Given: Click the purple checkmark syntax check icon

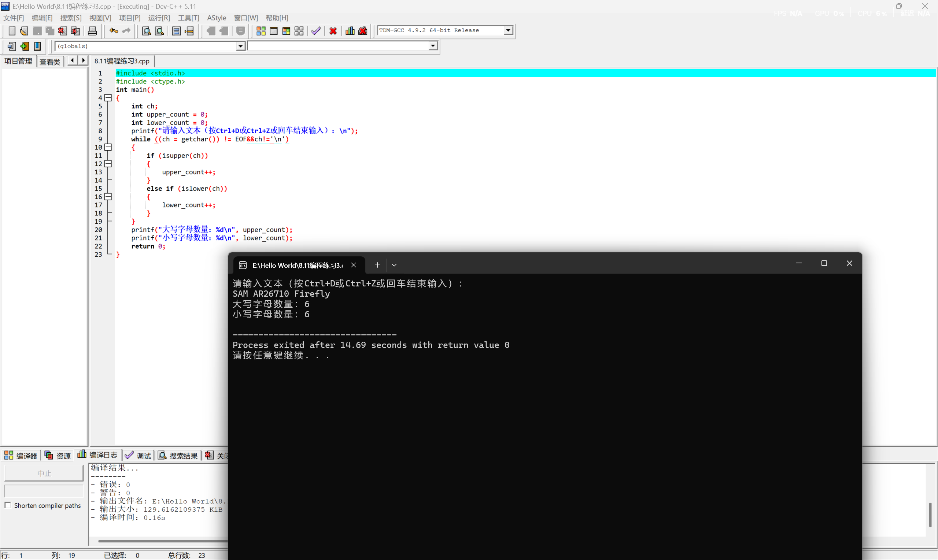Looking at the screenshot, I should (316, 31).
